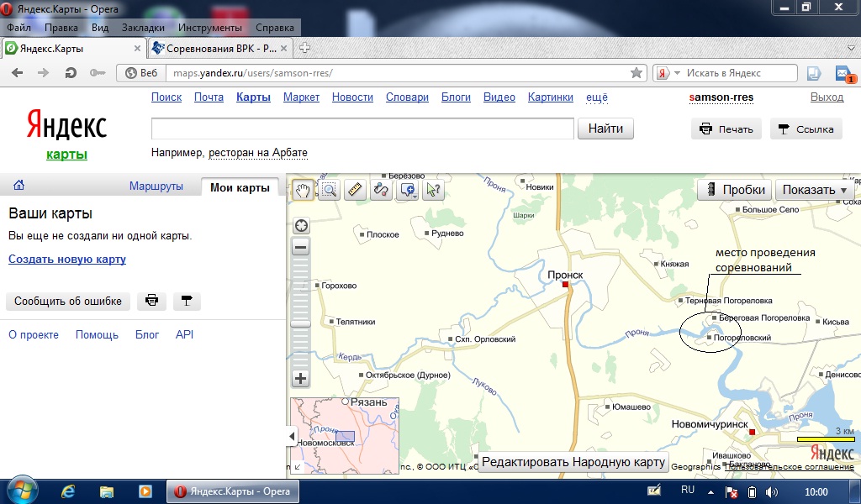Open the Помощь link
The width and height of the screenshot is (861, 504).
[x=97, y=334]
